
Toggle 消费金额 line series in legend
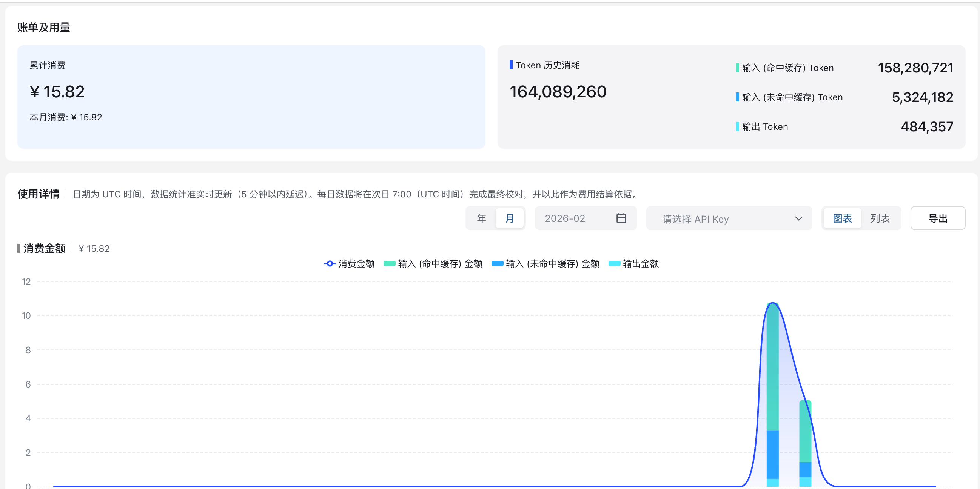click(x=349, y=263)
